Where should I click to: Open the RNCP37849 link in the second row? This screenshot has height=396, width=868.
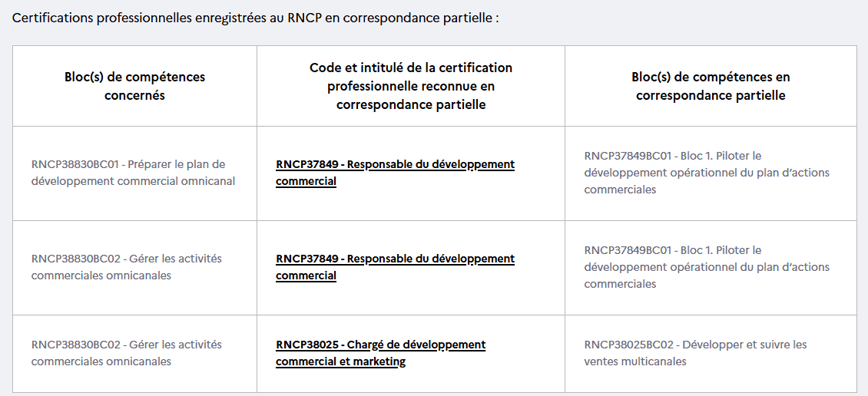(395, 259)
